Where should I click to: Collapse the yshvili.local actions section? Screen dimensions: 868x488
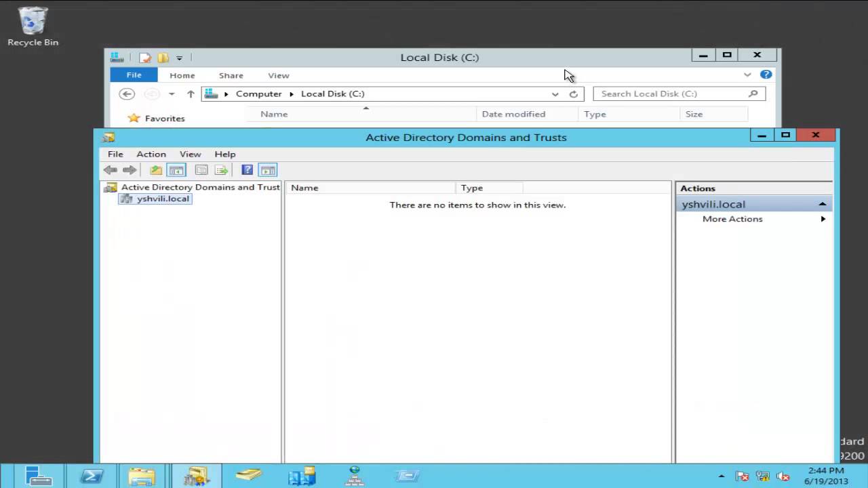pos(822,204)
